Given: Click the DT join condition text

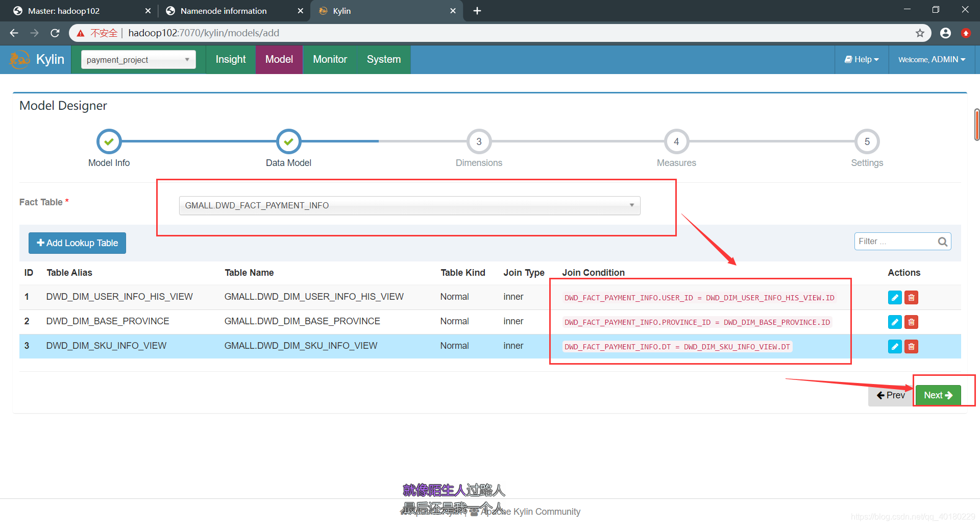Looking at the screenshot, I should pos(677,347).
